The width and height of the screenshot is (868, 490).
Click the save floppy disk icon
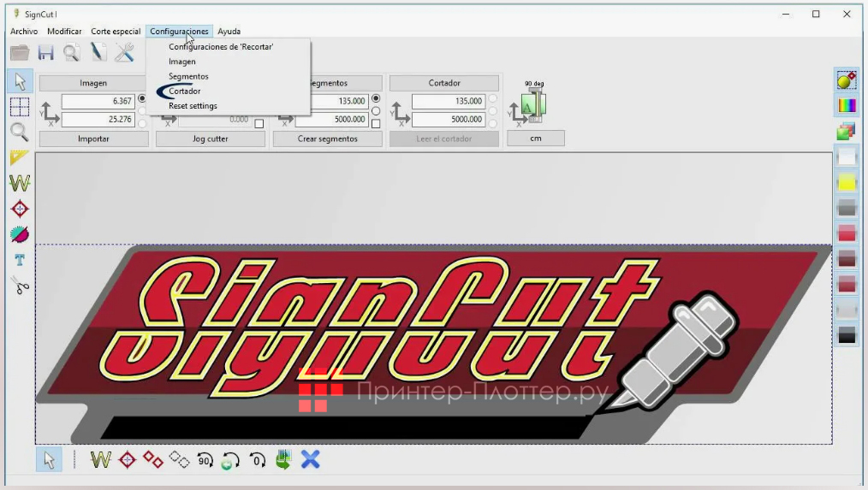point(46,53)
